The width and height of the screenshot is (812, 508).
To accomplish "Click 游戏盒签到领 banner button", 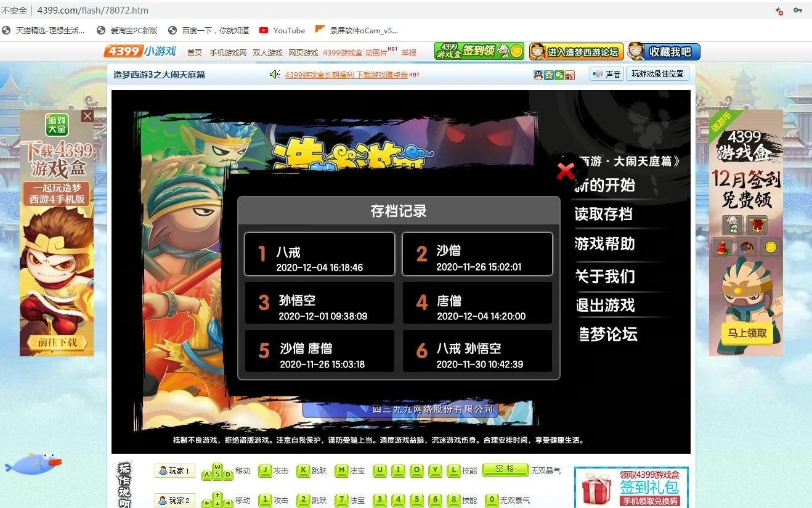I will pyautogui.click(x=479, y=51).
